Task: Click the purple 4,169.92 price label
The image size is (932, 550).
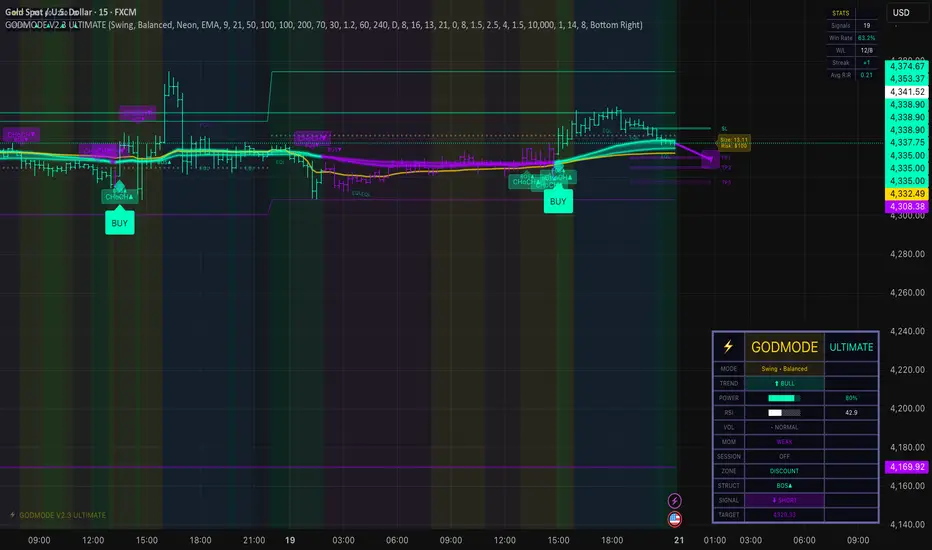Action: click(x=906, y=467)
